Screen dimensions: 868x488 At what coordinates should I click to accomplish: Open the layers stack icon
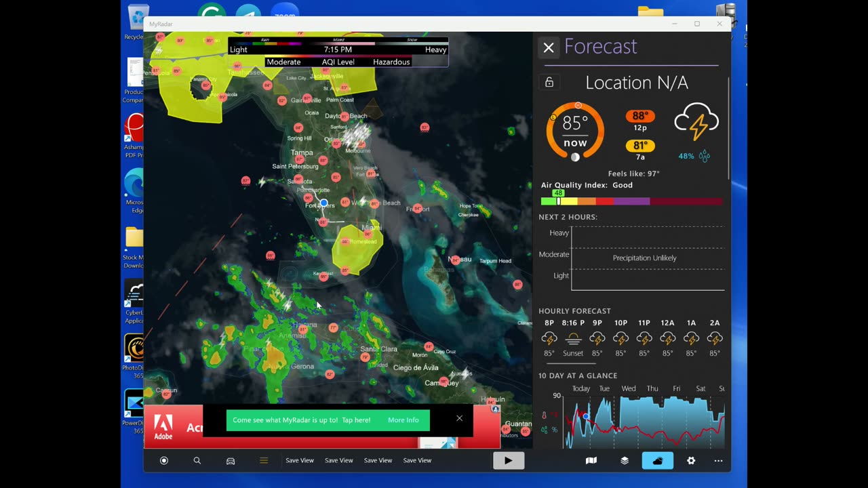(625, 460)
